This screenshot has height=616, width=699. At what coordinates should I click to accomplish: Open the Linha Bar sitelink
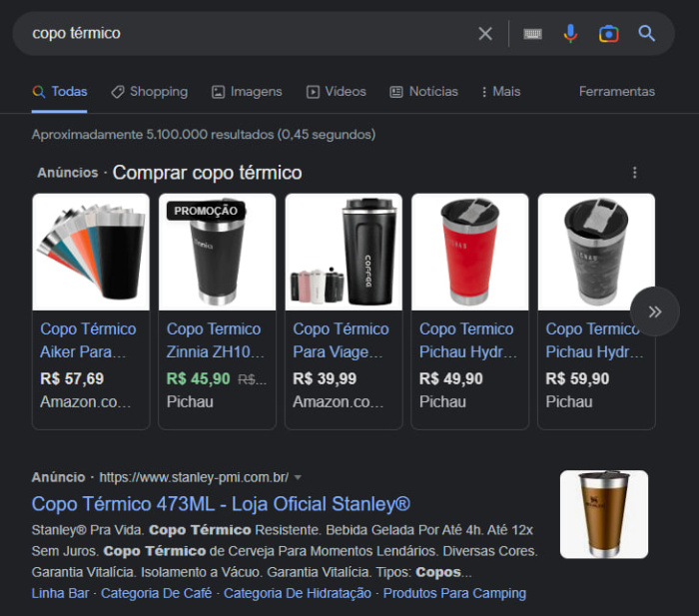pyautogui.click(x=60, y=593)
